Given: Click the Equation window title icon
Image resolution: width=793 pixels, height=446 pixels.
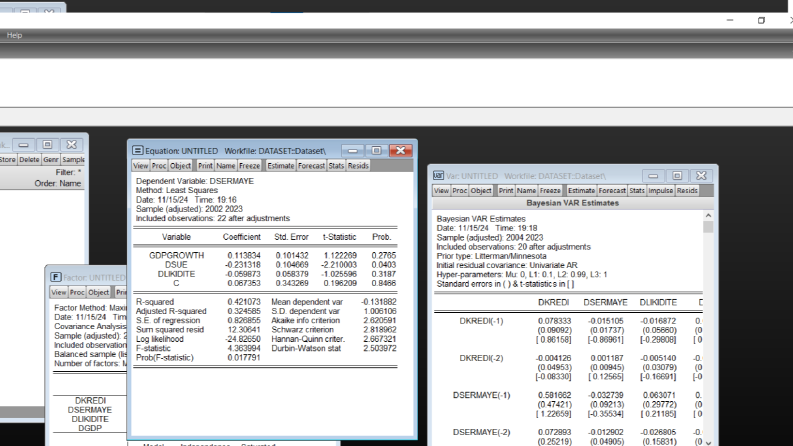Looking at the screenshot, I should click(138, 151).
